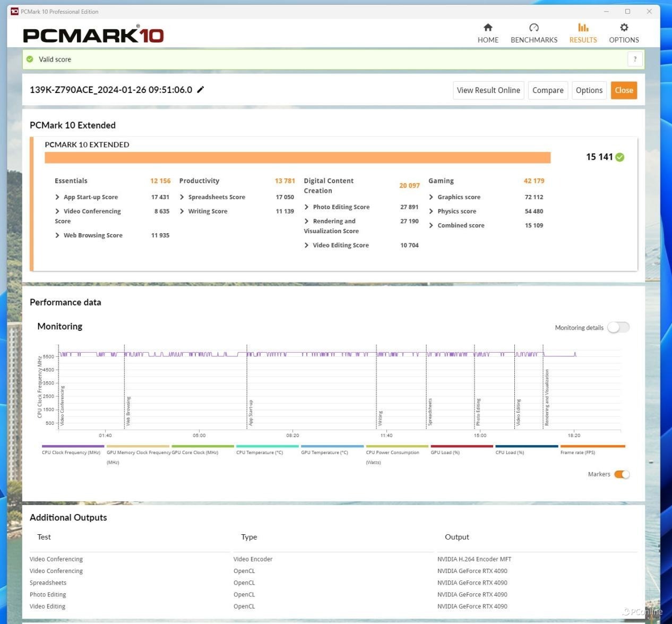Expand Rendering and Visualization Score
This screenshot has width=672, height=624.
tap(307, 221)
